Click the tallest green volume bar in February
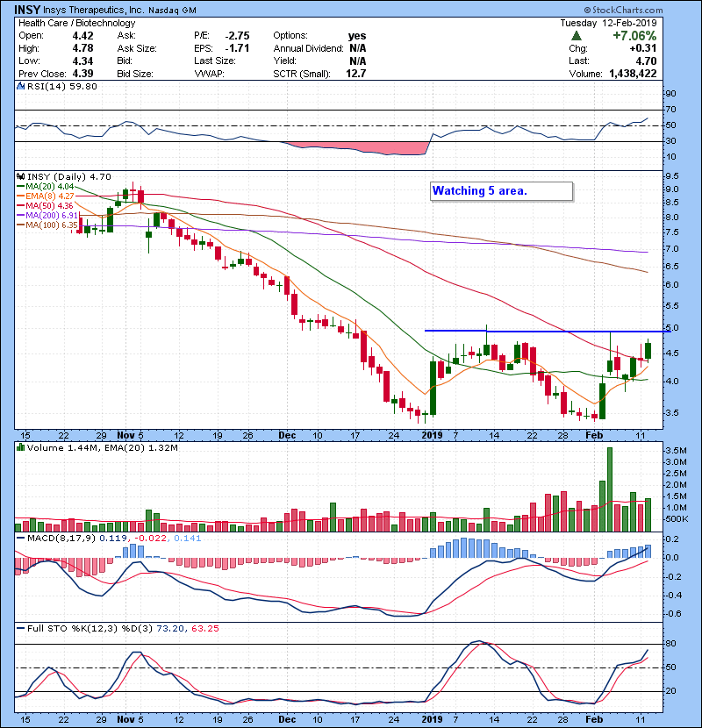702x728 pixels. 610,489
